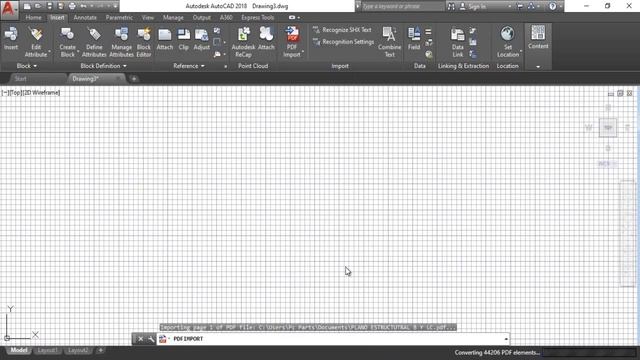Add a new drawing tab with plus
The image size is (640, 360).
134,79
